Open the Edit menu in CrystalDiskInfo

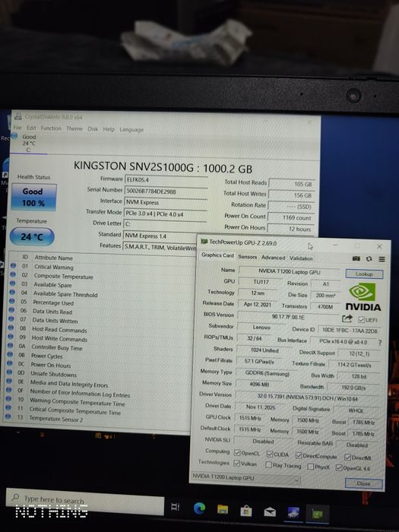pos(31,128)
